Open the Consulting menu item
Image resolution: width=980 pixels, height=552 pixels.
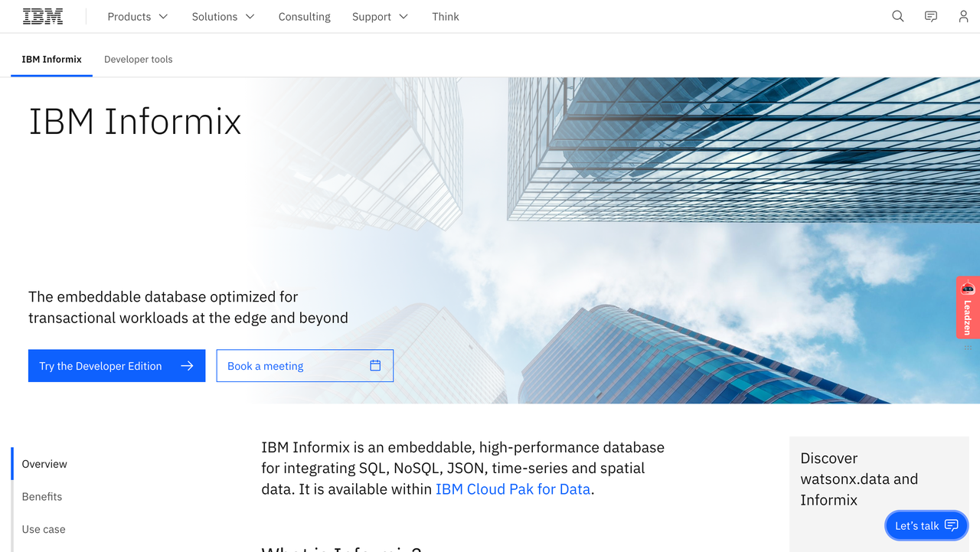[x=305, y=16]
